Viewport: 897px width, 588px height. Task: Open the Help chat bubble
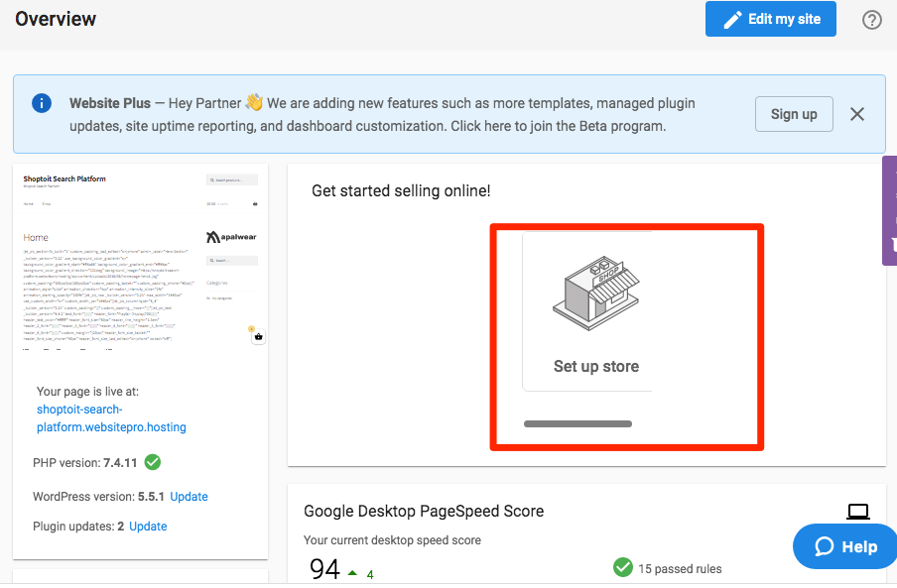845,547
